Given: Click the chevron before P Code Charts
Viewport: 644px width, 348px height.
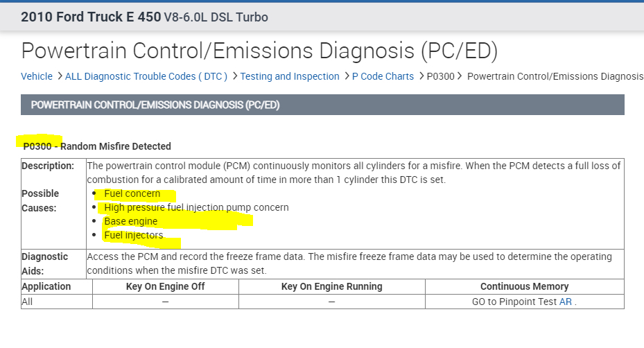Looking at the screenshot, I should [347, 76].
